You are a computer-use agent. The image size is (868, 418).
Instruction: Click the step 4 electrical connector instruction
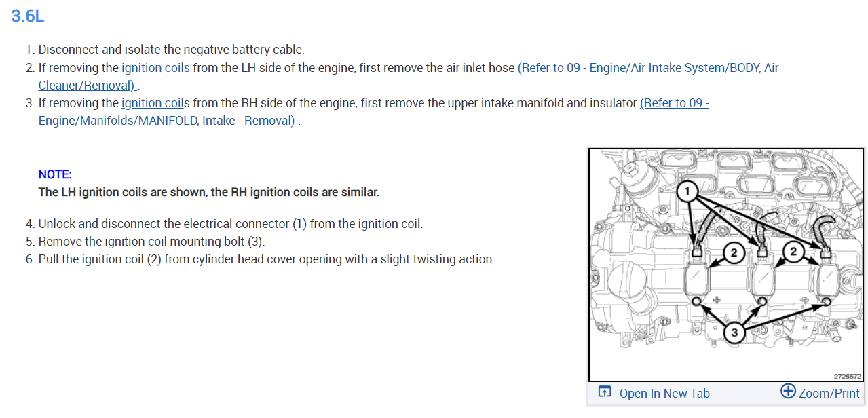click(x=230, y=224)
